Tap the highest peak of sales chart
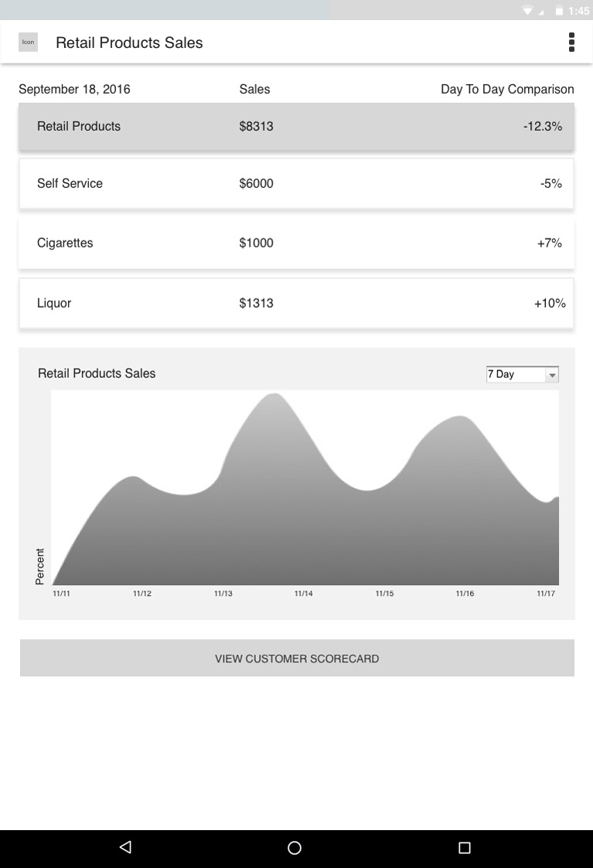Viewport: 593px width, 868px height. coord(274,395)
